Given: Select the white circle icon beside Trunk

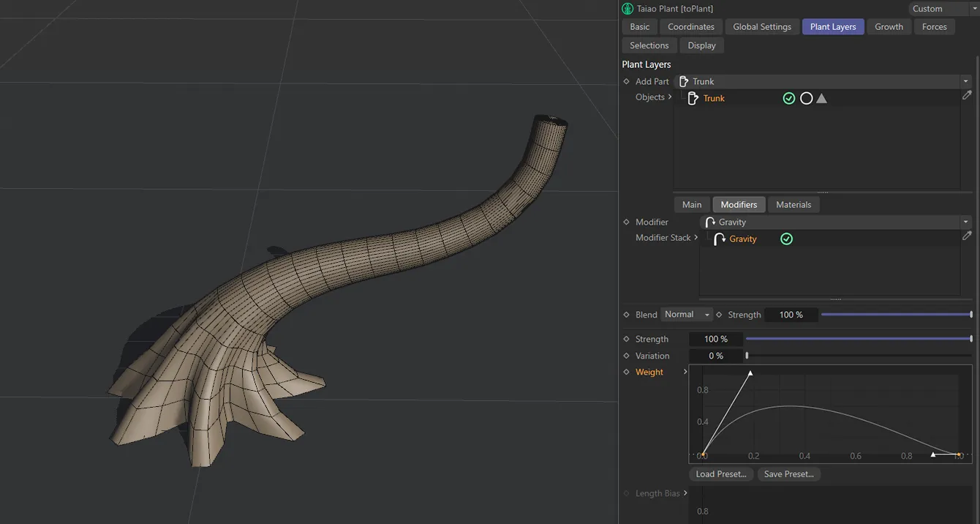Looking at the screenshot, I should pyautogui.click(x=806, y=97).
